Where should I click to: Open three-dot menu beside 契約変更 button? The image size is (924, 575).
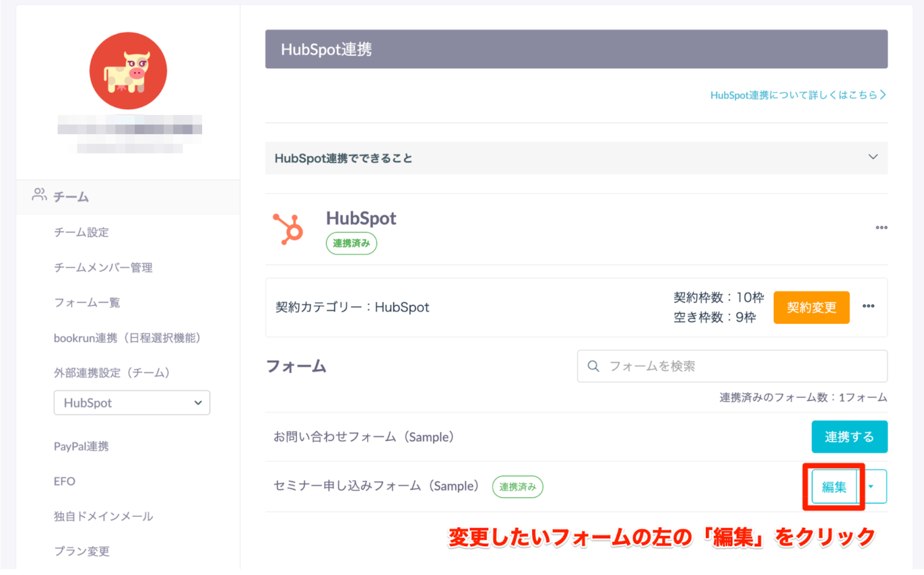[869, 306]
